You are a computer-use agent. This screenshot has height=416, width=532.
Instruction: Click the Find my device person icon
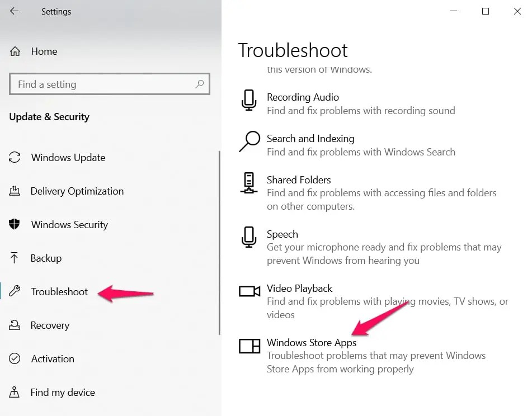14,392
